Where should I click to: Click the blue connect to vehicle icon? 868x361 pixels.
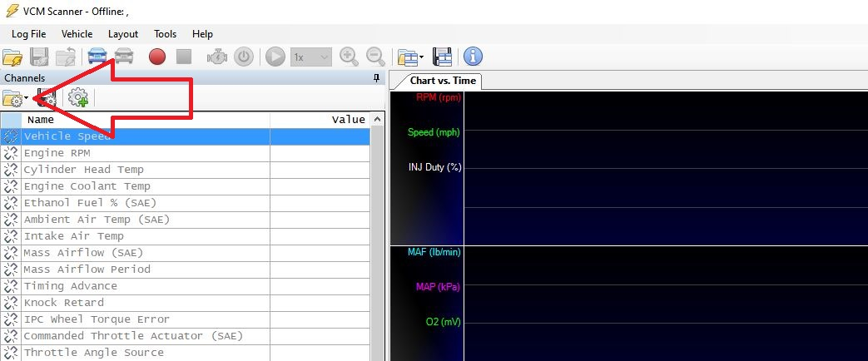point(97,57)
